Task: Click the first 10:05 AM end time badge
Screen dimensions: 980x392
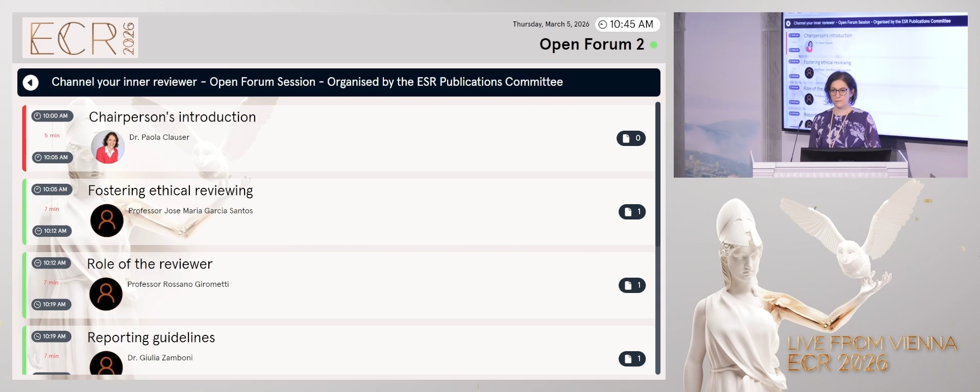Action: pos(52,157)
